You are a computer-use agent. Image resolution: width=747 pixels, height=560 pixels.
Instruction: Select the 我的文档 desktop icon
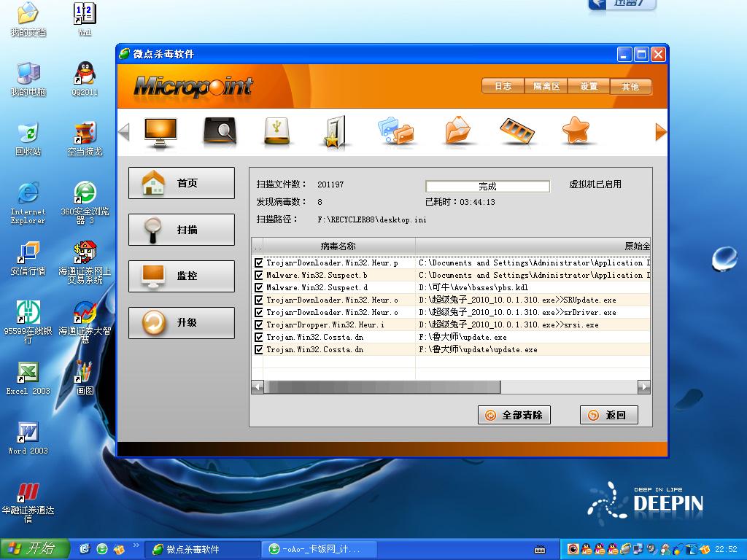pos(28,20)
